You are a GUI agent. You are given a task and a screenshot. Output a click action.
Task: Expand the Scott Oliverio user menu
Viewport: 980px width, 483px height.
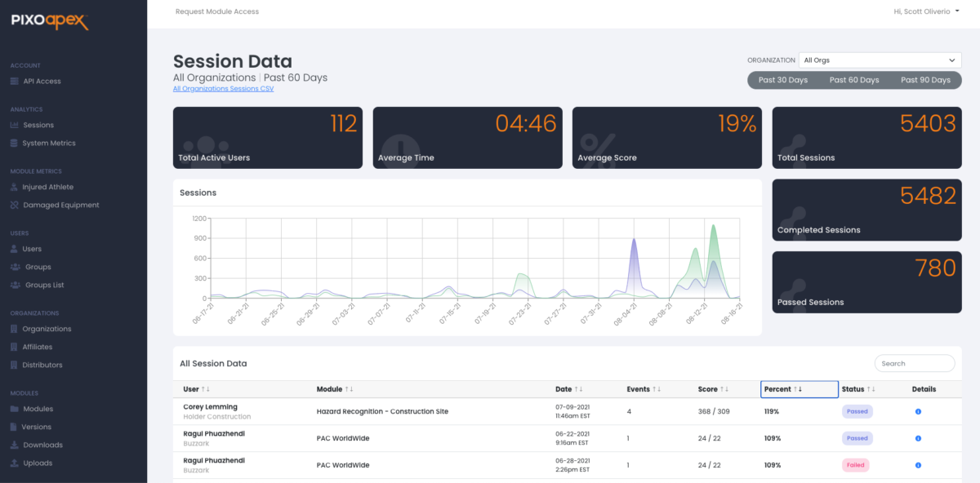pos(927,11)
